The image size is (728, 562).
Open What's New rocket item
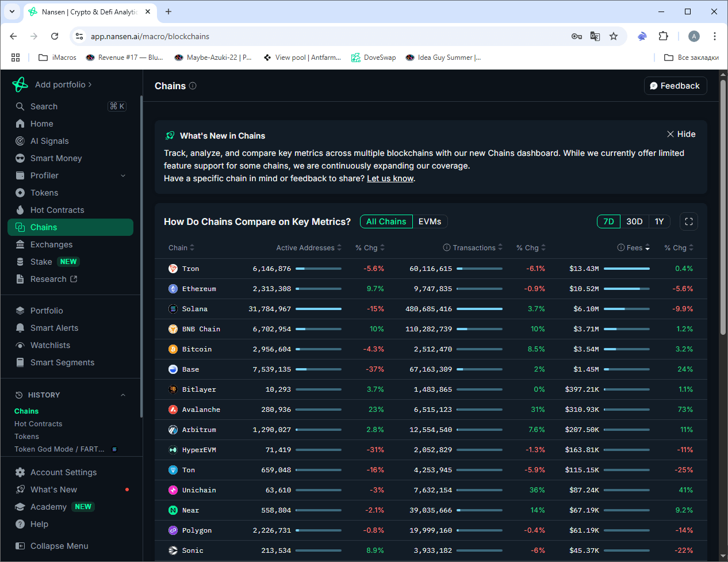20,490
